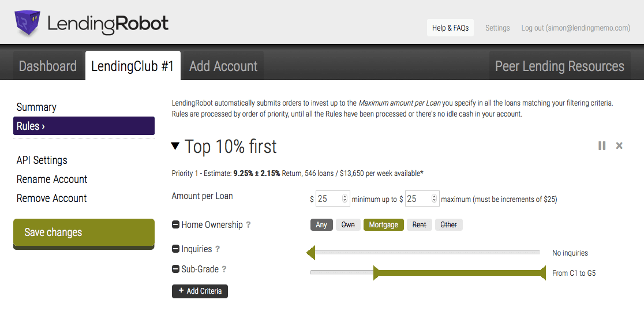Show help for Inquiries question mark
This screenshot has width=644, height=311.
click(x=218, y=249)
